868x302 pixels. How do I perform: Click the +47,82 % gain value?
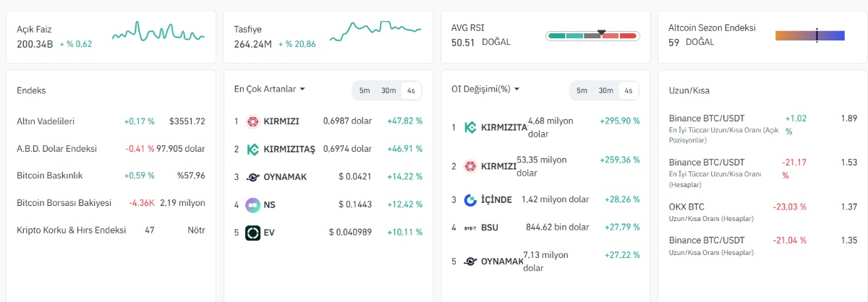click(x=404, y=121)
